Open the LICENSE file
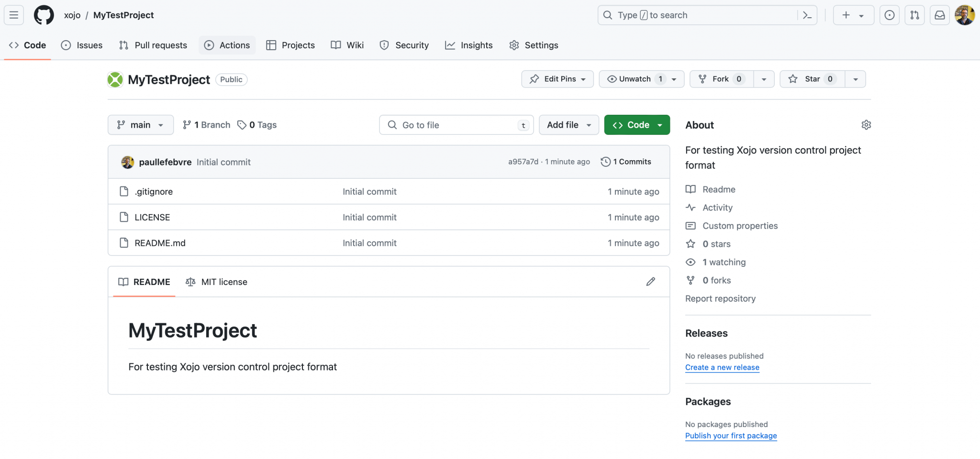 [x=152, y=217]
